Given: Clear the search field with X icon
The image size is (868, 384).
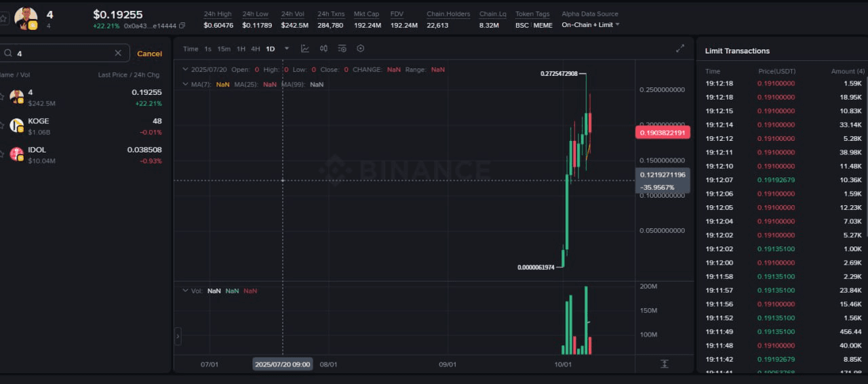Looking at the screenshot, I should pyautogui.click(x=118, y=53).
